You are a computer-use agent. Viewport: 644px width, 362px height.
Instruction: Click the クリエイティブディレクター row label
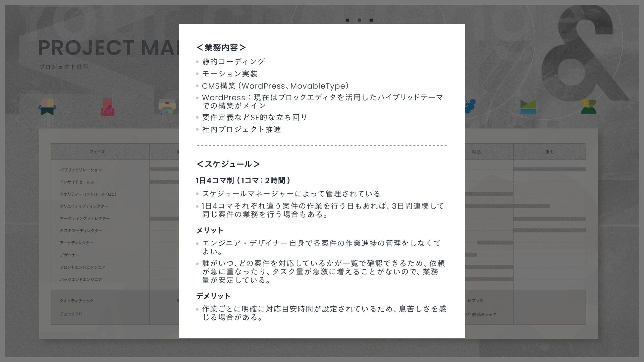tap(84, 206)
